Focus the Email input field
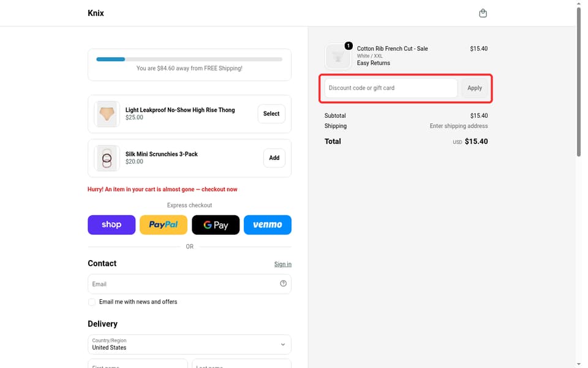The image size is (588, 368). pos(189,284)
